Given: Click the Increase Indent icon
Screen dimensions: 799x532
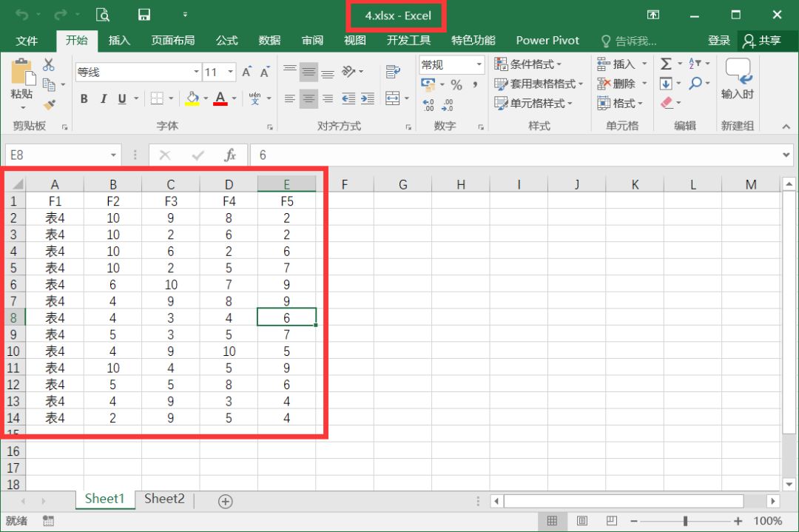Looking at the screenshot, I should click(368, 98).
